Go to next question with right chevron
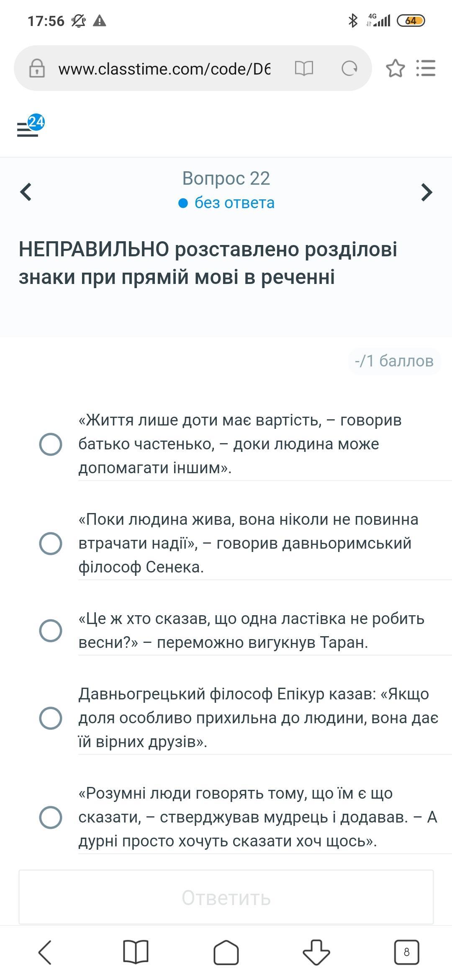Image resolution: width=452 pixels, height=980 pixels. [426, 192]
